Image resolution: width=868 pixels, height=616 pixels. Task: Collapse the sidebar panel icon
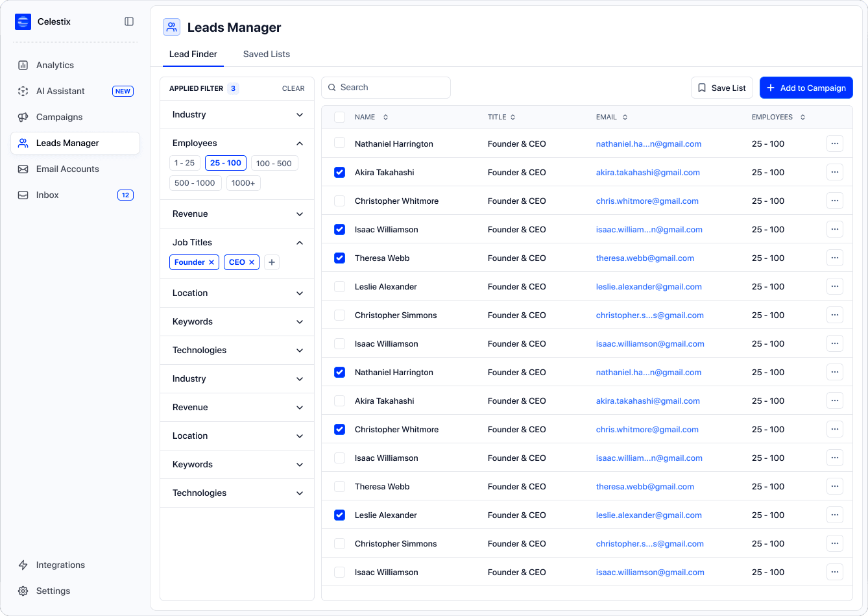[x=129, y=21]
